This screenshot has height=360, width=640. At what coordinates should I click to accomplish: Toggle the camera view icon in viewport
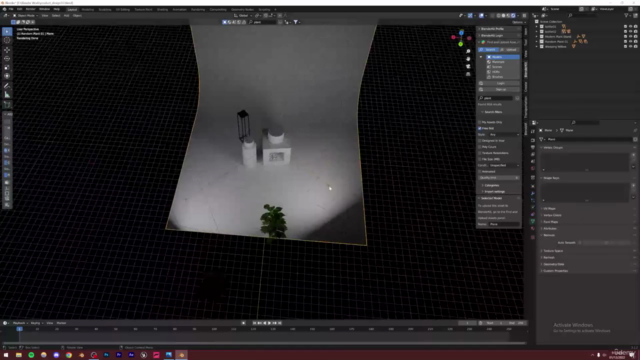point(468,67)
